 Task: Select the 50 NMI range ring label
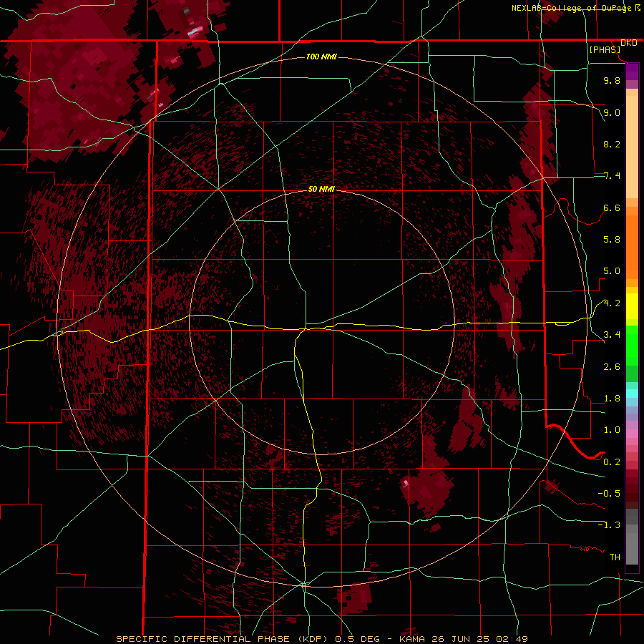[321, 189]
